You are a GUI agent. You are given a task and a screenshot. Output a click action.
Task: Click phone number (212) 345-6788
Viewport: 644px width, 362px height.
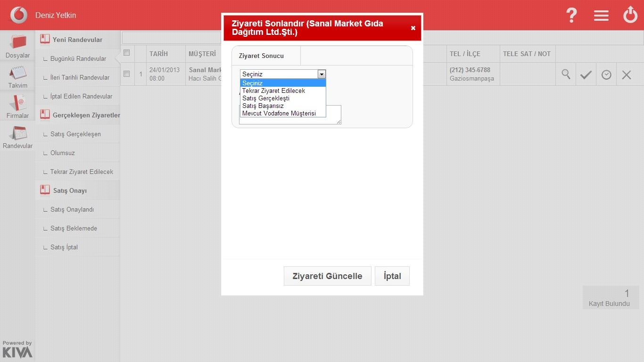(x=470, y=70)
